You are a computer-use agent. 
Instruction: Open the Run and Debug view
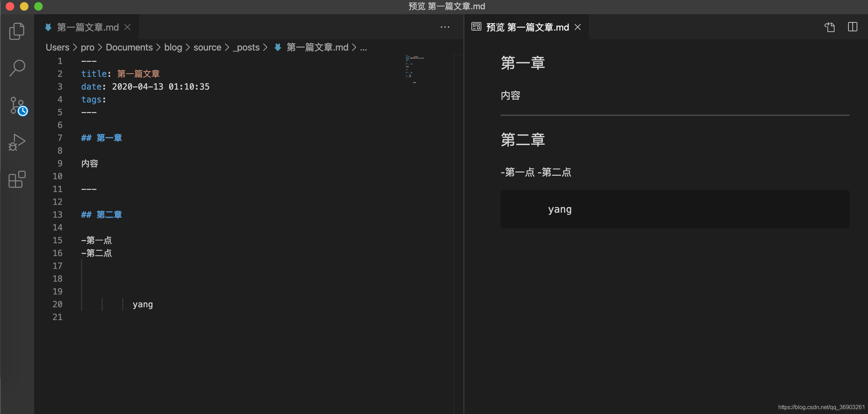click(17, 142)
